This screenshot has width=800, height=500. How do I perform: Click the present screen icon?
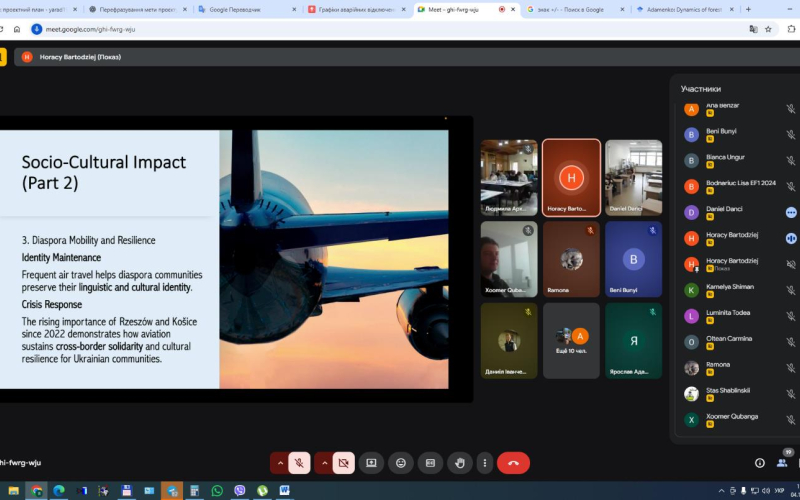click(x=371, y=463)
